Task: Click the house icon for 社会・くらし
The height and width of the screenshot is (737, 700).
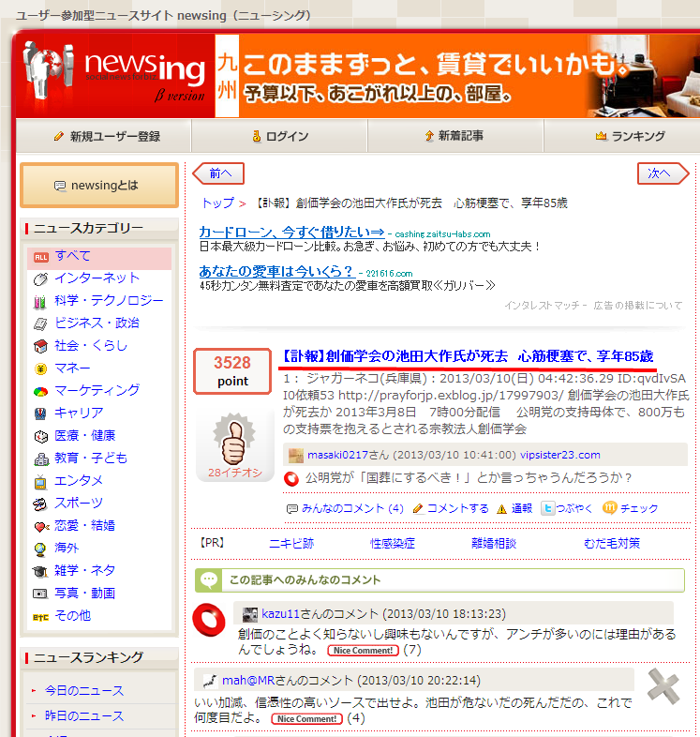Action: (x=40, y=346)
